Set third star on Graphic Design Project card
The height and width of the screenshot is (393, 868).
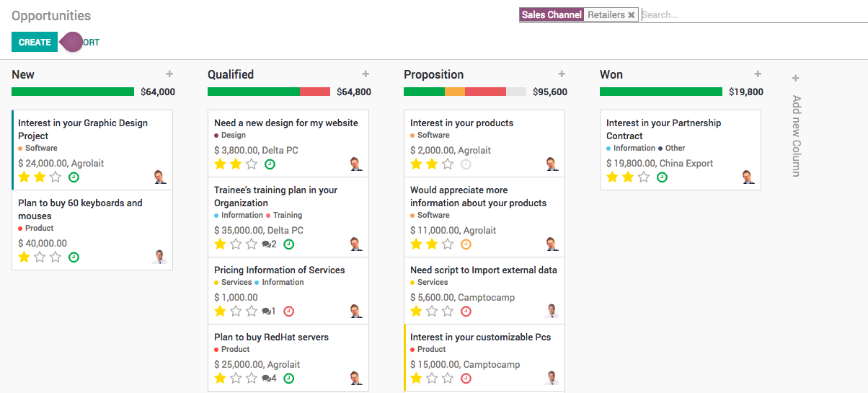click(56, 177)
